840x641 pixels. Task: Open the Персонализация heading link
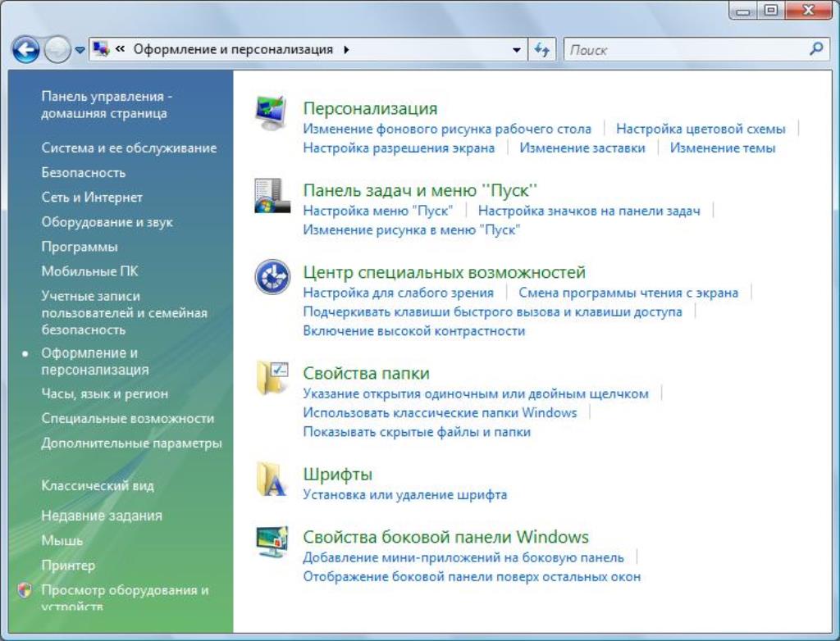click(370, 108)
